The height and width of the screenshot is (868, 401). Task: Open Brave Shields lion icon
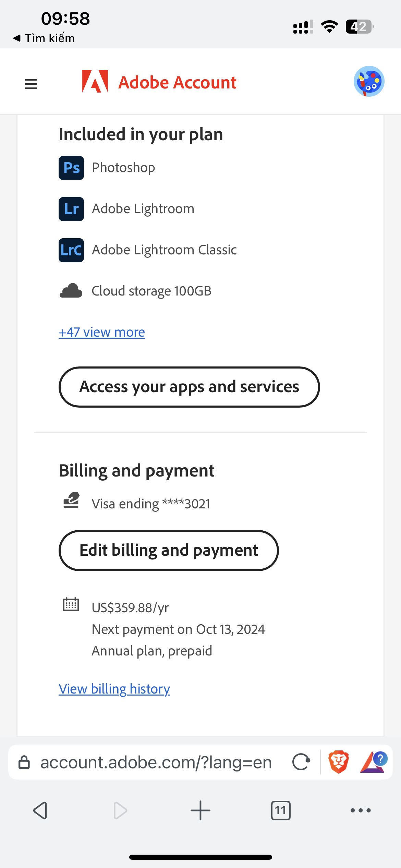(339, 762)
